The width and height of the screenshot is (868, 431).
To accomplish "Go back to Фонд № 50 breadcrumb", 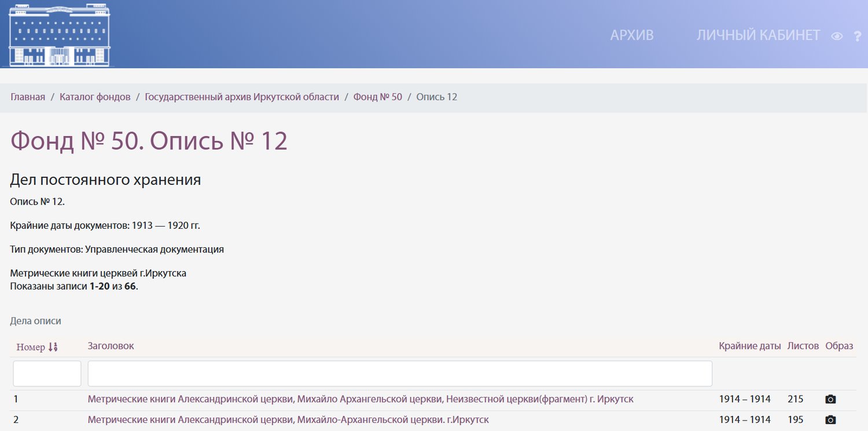I will [378, 97].
